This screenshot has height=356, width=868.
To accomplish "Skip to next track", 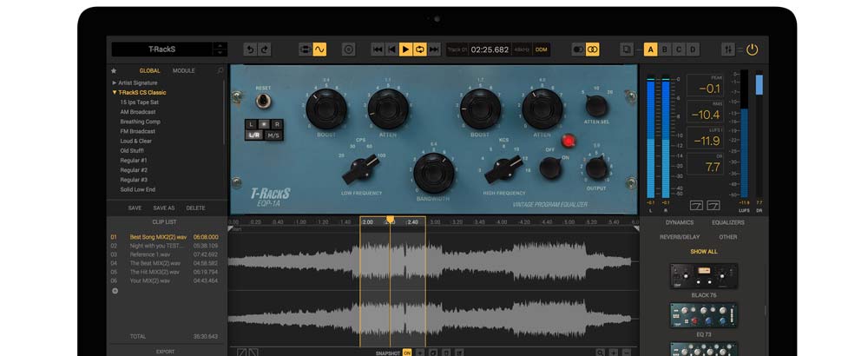I will click(x=434, y=49).
